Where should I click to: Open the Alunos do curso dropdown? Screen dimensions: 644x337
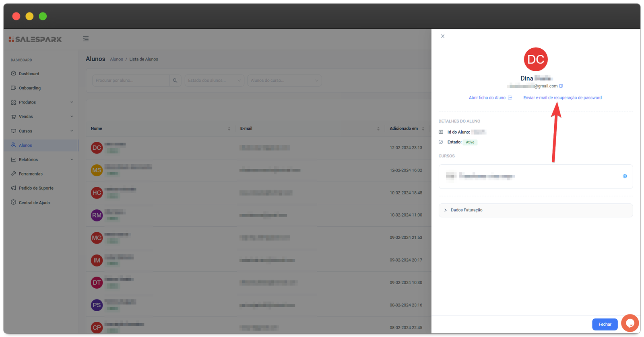point(284,81)
